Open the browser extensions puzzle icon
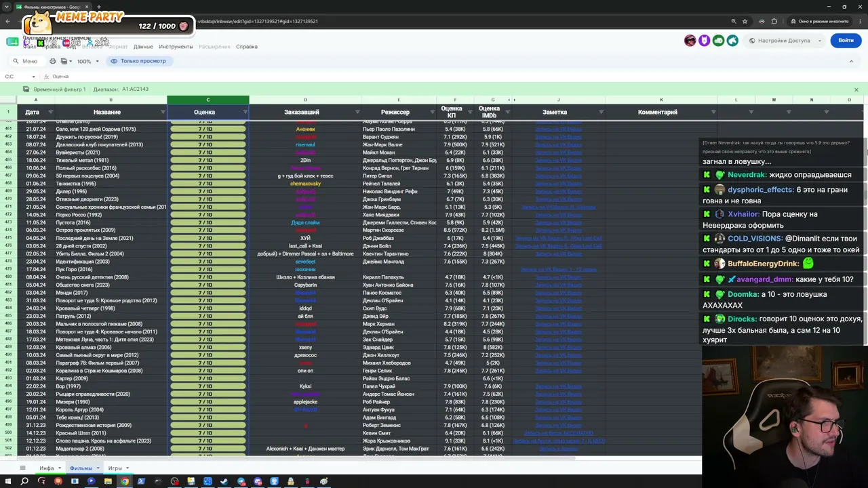Screen dimensions: 868x488 pos(774,21)
